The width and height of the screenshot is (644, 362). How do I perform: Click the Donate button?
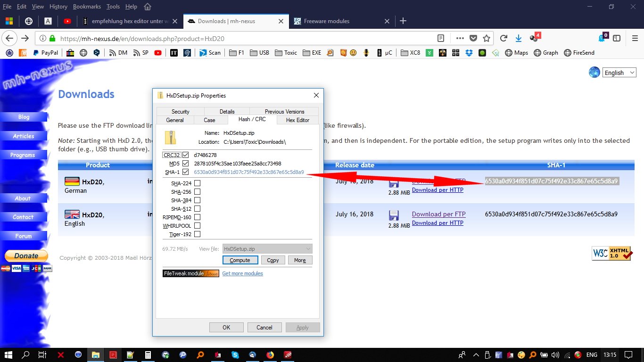pyautogui.click(x=26, y=256)
